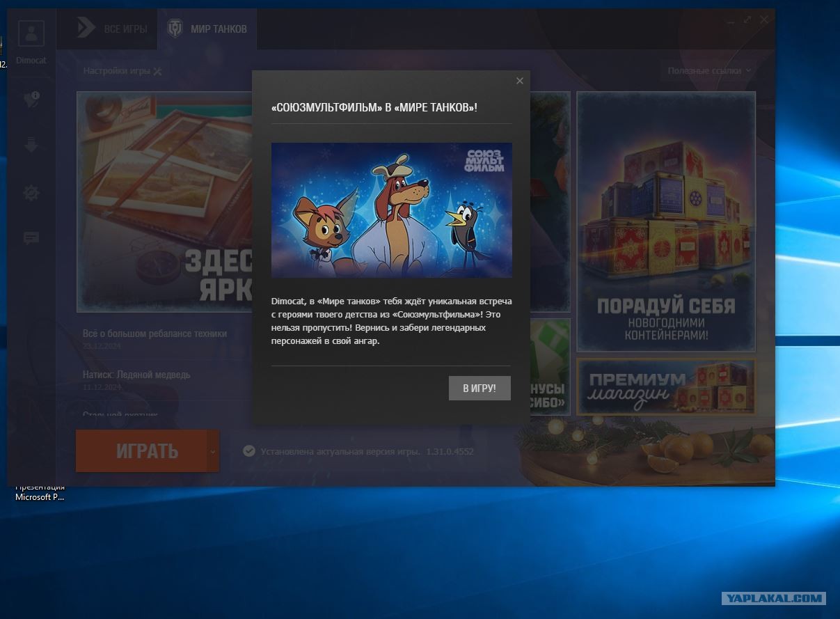This screenshot has height=619, width=840.
Task: Maximize the launcher window
Action: [747, 19]
